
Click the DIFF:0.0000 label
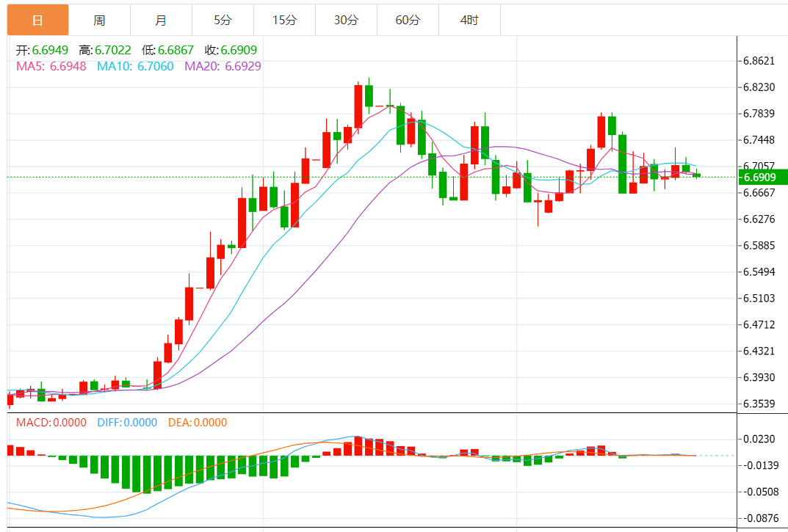coord(127,423)
